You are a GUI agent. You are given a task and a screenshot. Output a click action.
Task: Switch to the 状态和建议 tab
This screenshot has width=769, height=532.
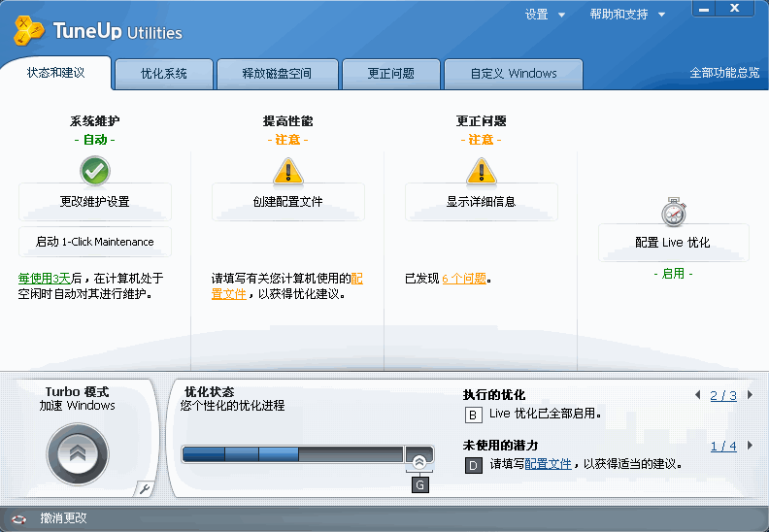coord(56,73)
